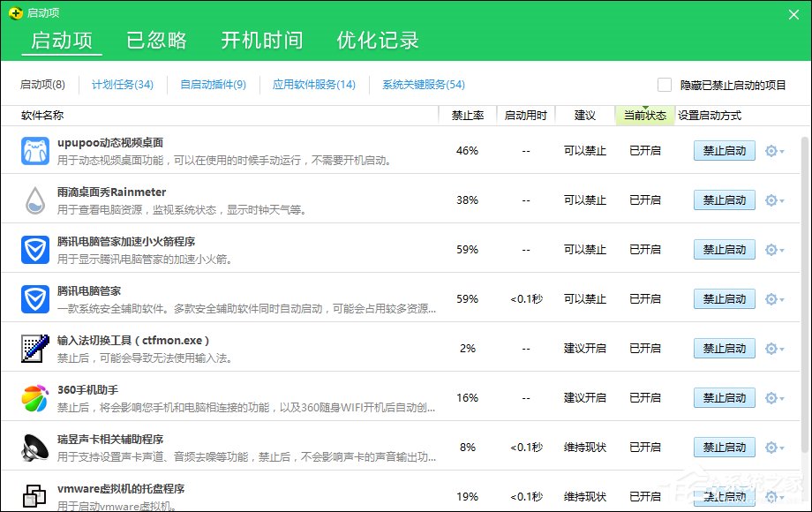Enable 隐藏已禁止启动的项目 checkbox
The width and height of the screenshot is (812, 512).
[664, 84]
